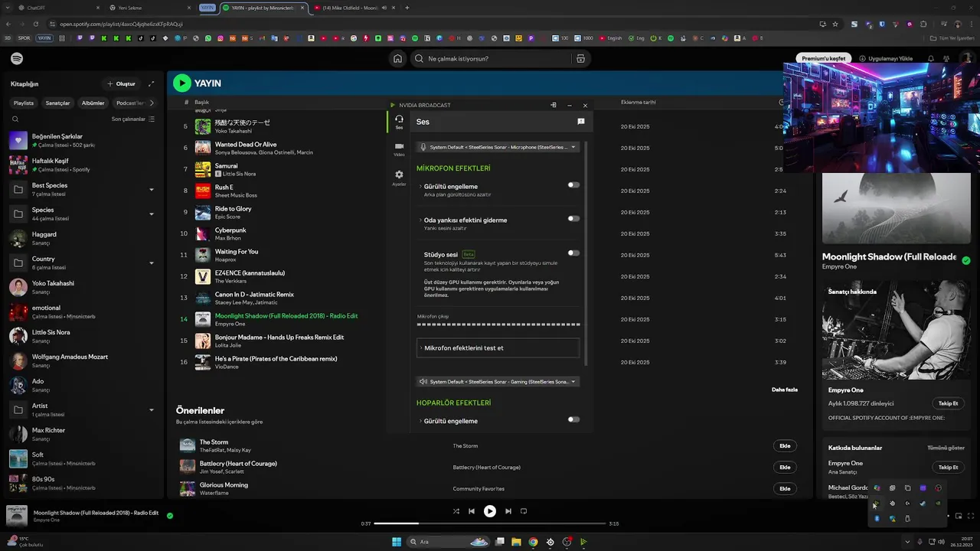Toggle shuffle in the player bar

(x=456, y=511)
